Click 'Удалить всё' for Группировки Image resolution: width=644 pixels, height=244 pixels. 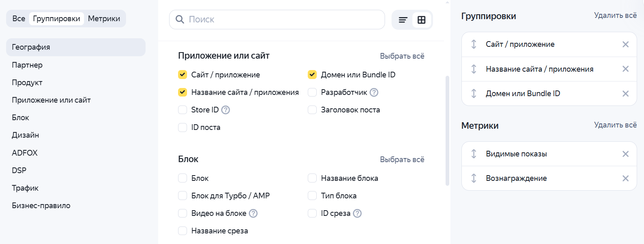click(615, 15)
